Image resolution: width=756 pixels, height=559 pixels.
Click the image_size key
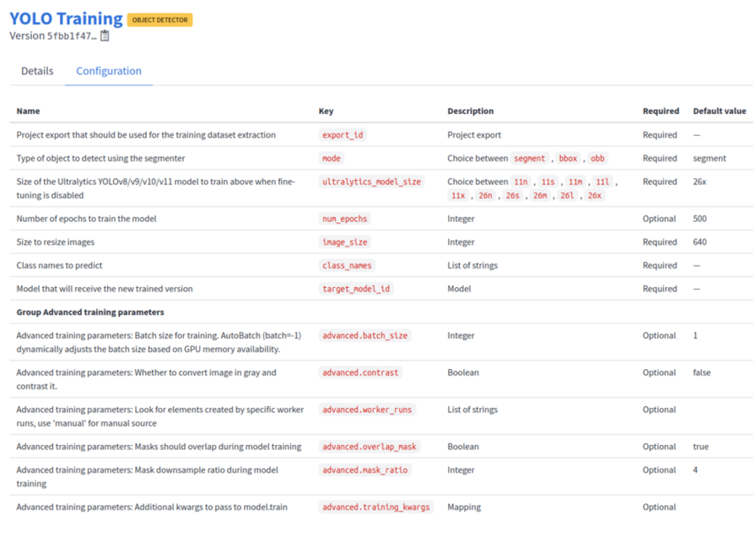[344, 242]
